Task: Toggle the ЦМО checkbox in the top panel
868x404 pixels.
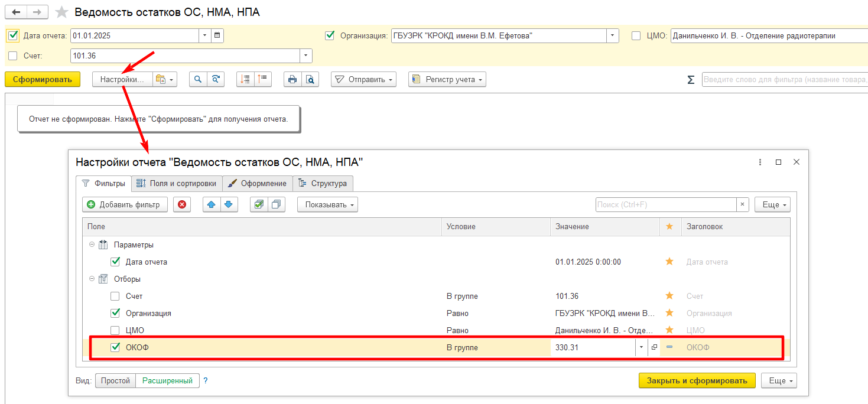Action: point(636,35)
